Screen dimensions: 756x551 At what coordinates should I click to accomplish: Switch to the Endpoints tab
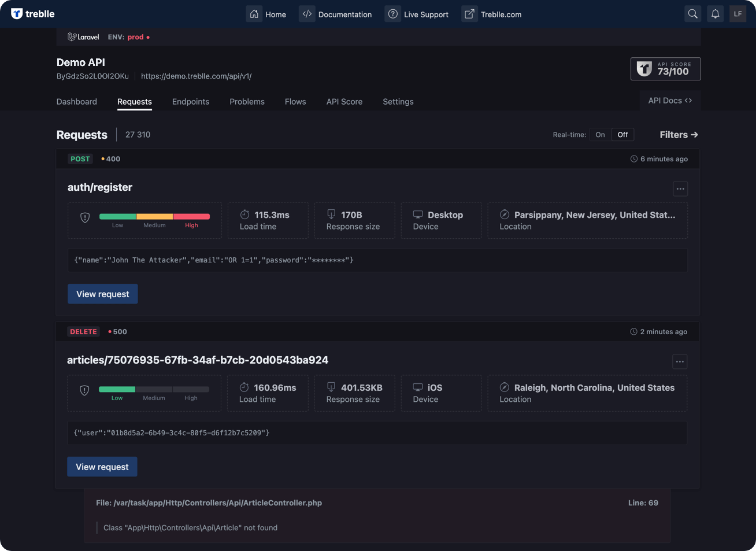click(x=191, y=101)
